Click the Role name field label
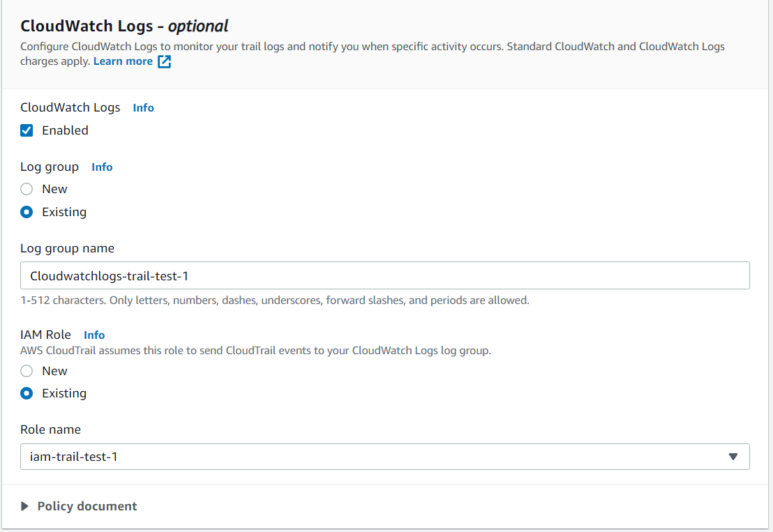 [50, 430]
